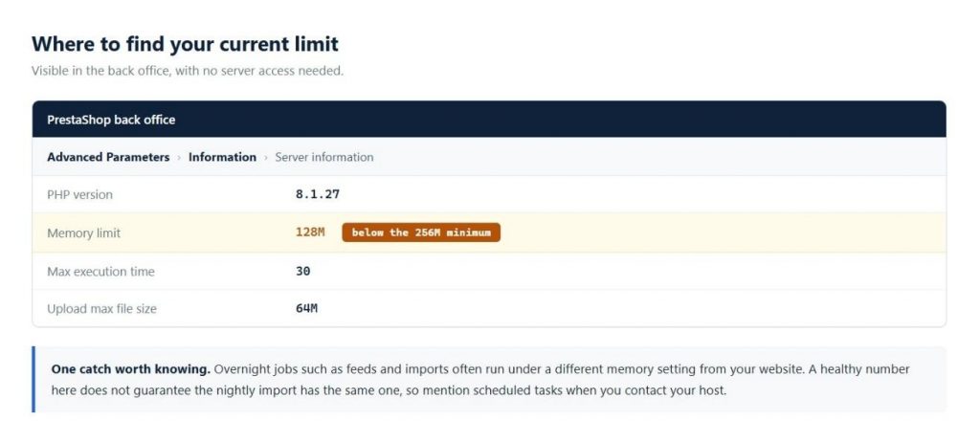Image resolution: width=980 pixels, height=443 pixels.
Task: Select the 128M memory limit value
Action: [x=310, y=233]
